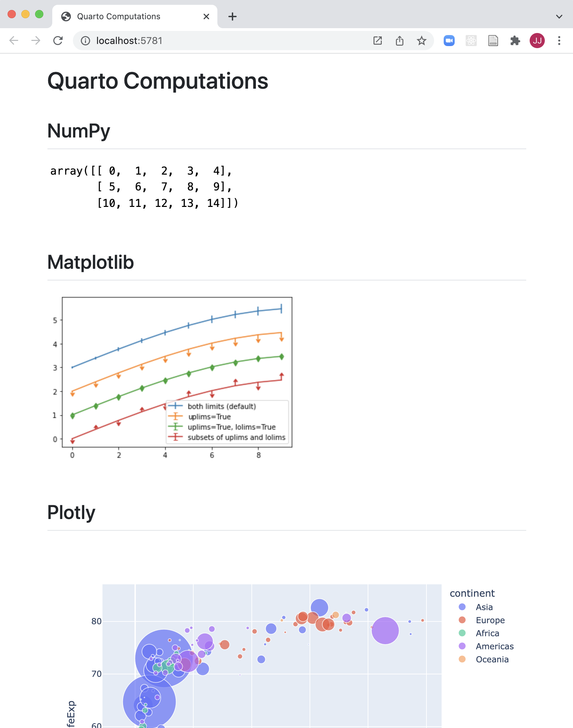The image size is (573, 728).
Task: Click the Africa green legend swatch
Action: point(463,633)
